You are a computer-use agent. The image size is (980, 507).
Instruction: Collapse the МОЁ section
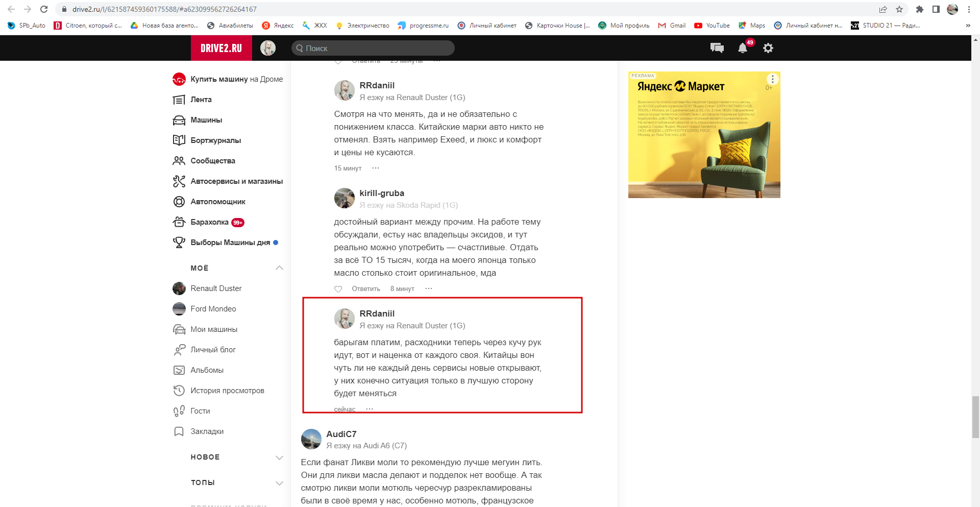tap(279, 268)
